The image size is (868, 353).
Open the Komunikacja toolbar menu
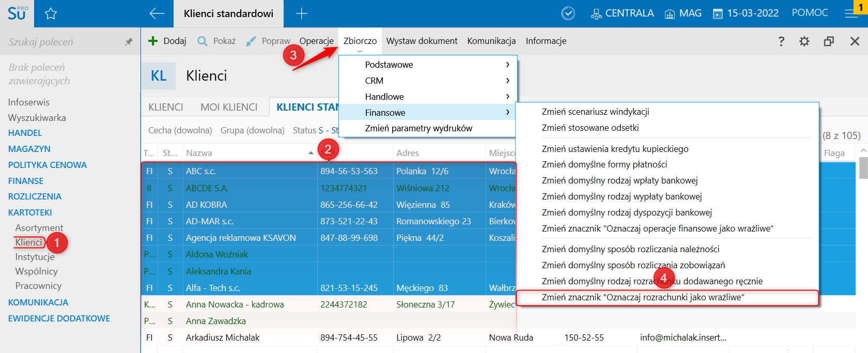[491, 41]
